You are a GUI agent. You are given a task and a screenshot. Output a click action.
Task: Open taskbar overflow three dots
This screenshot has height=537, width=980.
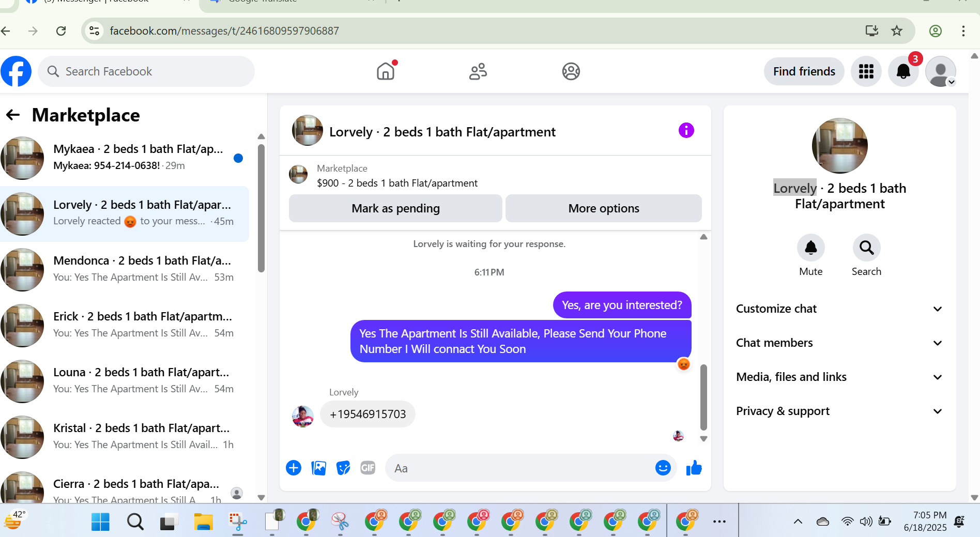[719, 521]
